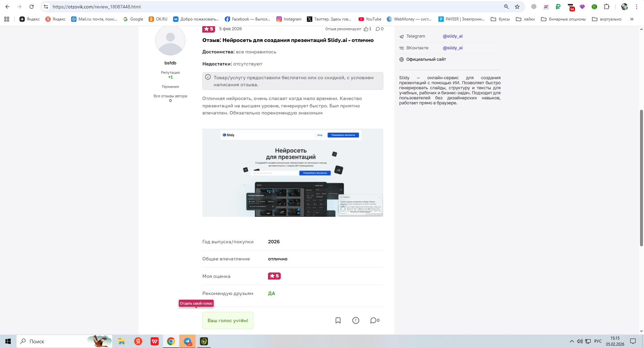
Task: Enlarge the Slidy website screenshot image
Action: point(292,172)
